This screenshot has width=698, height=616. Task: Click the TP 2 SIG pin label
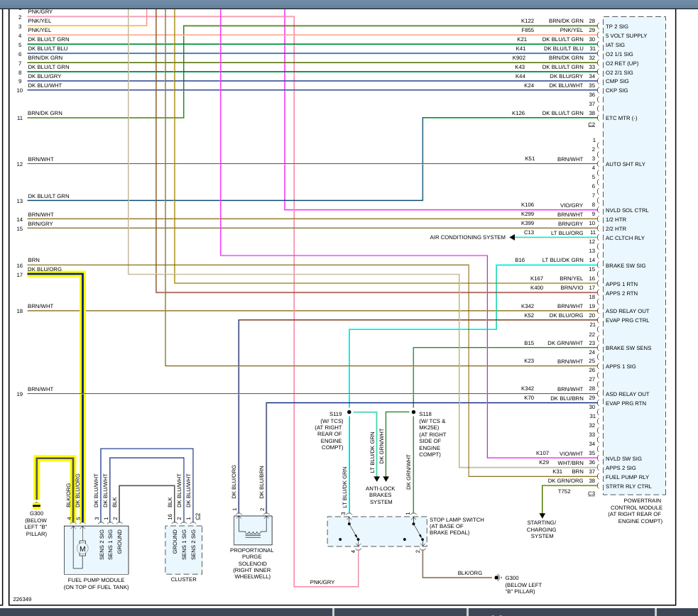(617, 27)
